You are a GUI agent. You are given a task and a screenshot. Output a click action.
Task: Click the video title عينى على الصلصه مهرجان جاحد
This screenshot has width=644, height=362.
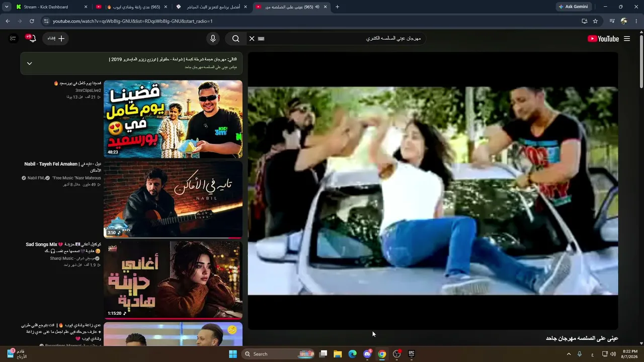click(x=582, y=338)
